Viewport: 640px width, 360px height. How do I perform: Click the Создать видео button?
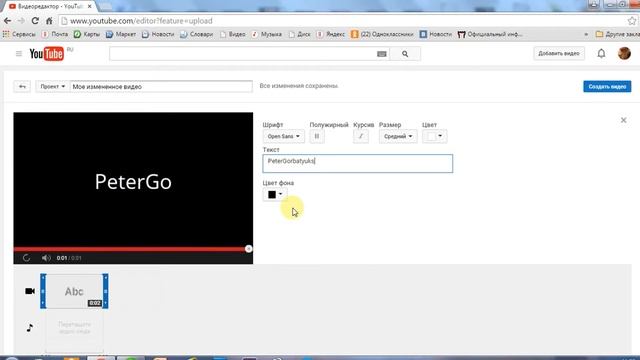pyautogui.click(x=607, y=87)
